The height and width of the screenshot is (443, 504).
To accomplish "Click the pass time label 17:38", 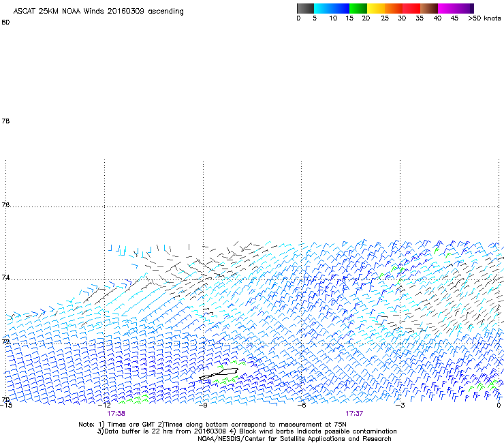I will 116,414.
